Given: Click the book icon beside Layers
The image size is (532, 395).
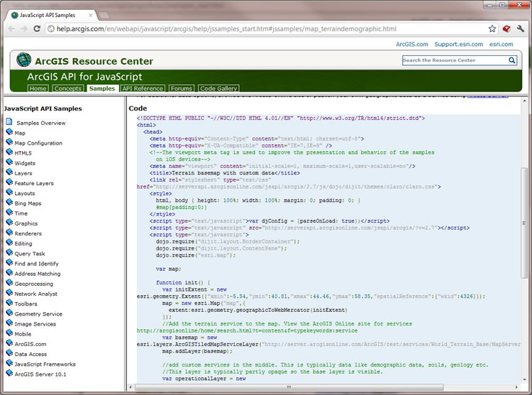Looking at the screenshot, I should pyautogui.click(x=9, y=172).
